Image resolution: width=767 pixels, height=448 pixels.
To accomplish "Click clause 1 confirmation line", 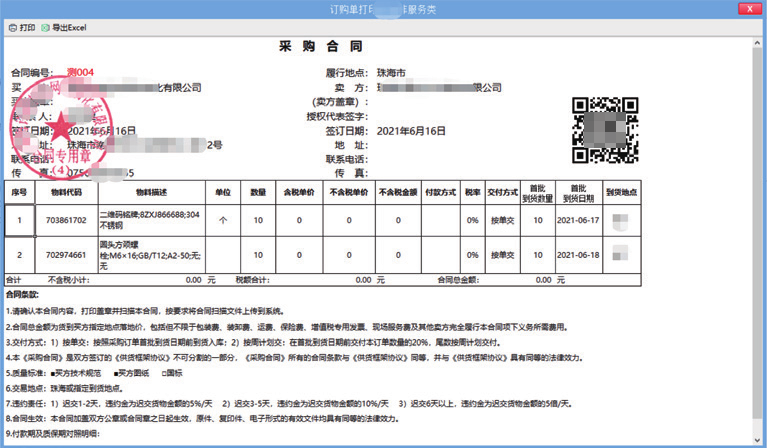I will tap(146, 311).
